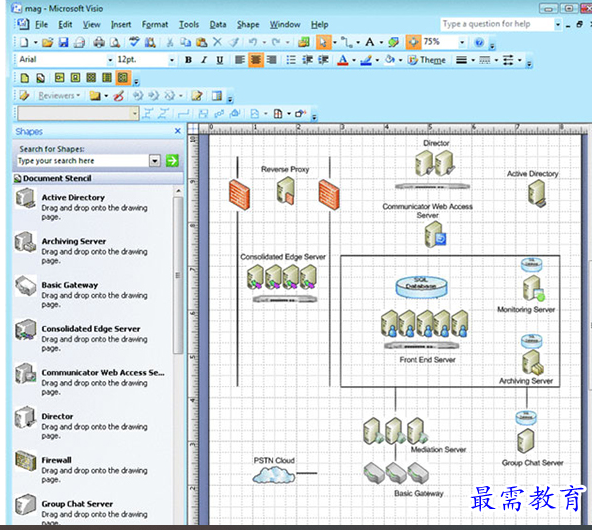Open the Data menu
Viewport: 592px width, 530px height.
click(x=218, y=25)
